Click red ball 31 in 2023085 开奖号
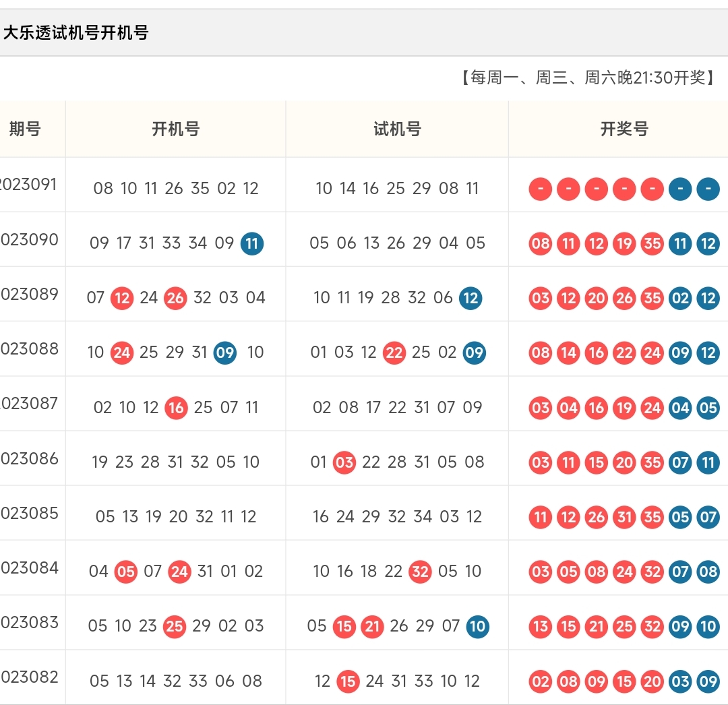This screenshot has height=705, width=728. pos(624,517)
